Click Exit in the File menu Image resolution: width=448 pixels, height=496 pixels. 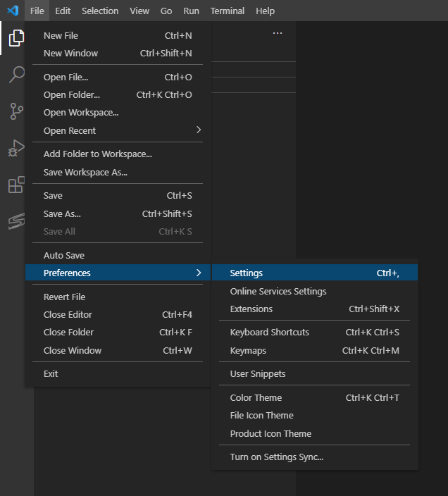pos(51,374)
